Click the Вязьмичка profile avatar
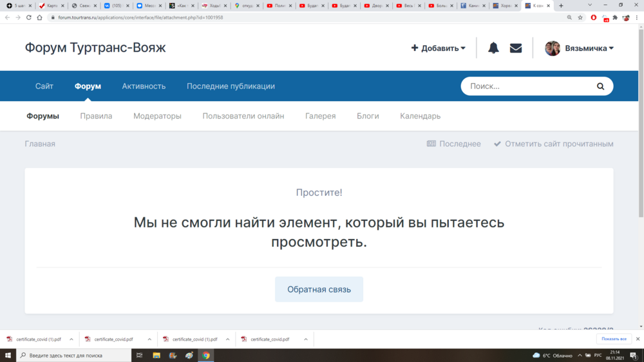The width and height of the screenshot is (644, 362). click(x=553, y=48)
